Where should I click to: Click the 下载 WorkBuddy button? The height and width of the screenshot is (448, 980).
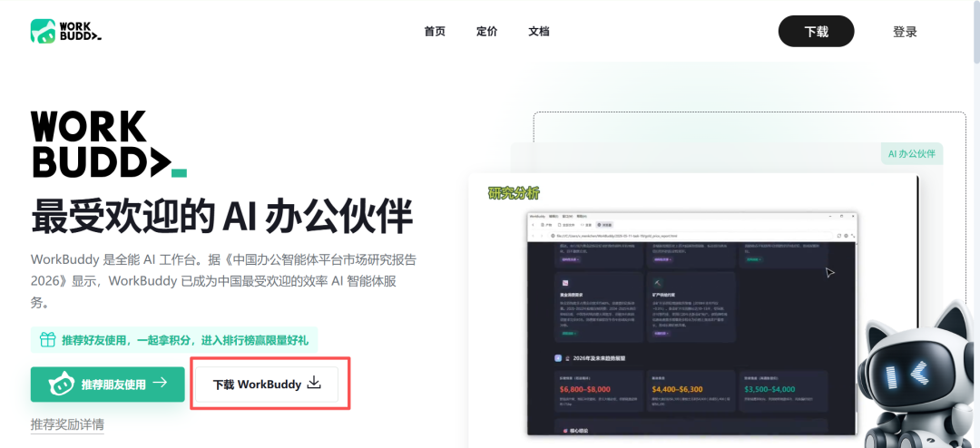(267, 385)
